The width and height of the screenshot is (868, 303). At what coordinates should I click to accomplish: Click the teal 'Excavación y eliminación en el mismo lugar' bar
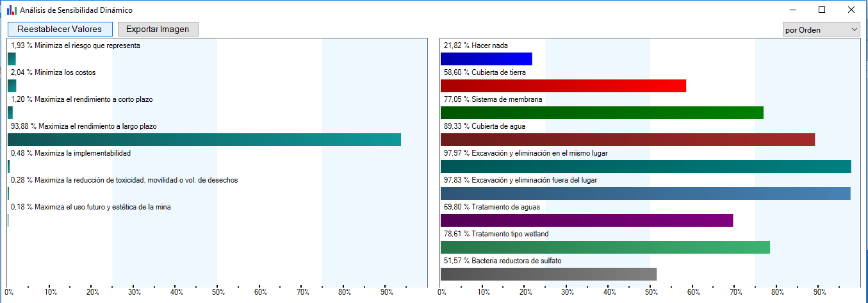click(x=646, y=167)
